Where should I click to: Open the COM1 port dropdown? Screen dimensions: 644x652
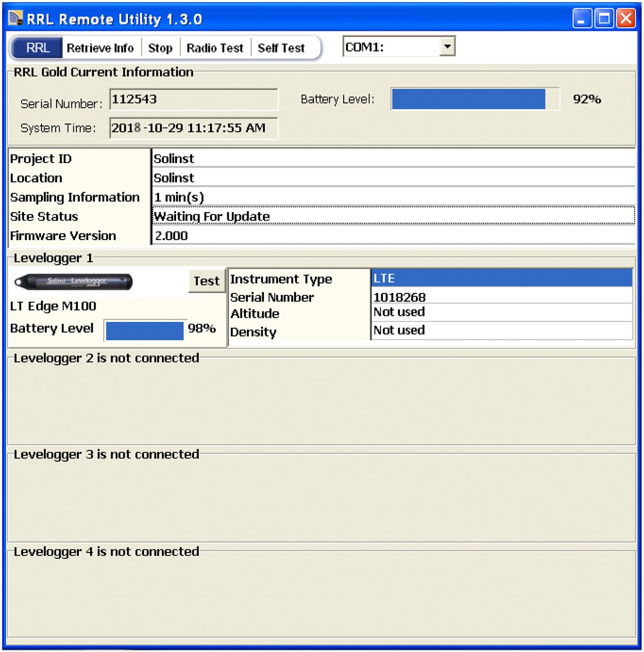click(394, 46)
